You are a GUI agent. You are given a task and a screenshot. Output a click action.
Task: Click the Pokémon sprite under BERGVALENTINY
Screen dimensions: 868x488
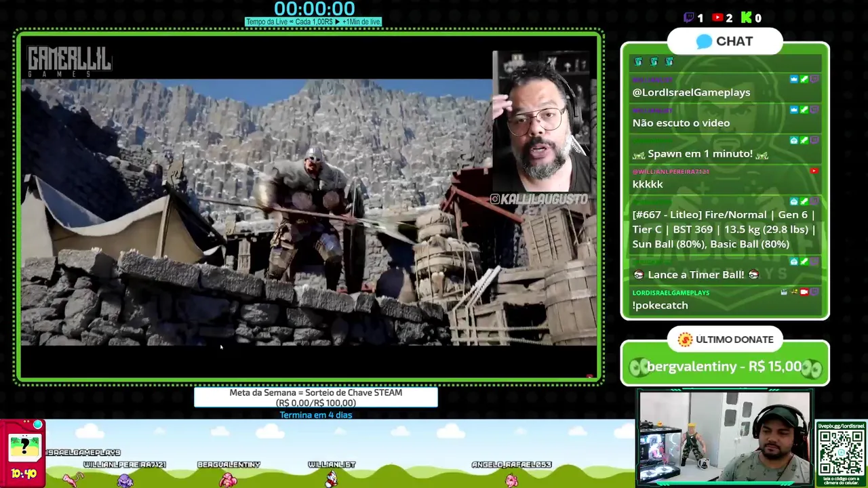click(x=229, y=480)
